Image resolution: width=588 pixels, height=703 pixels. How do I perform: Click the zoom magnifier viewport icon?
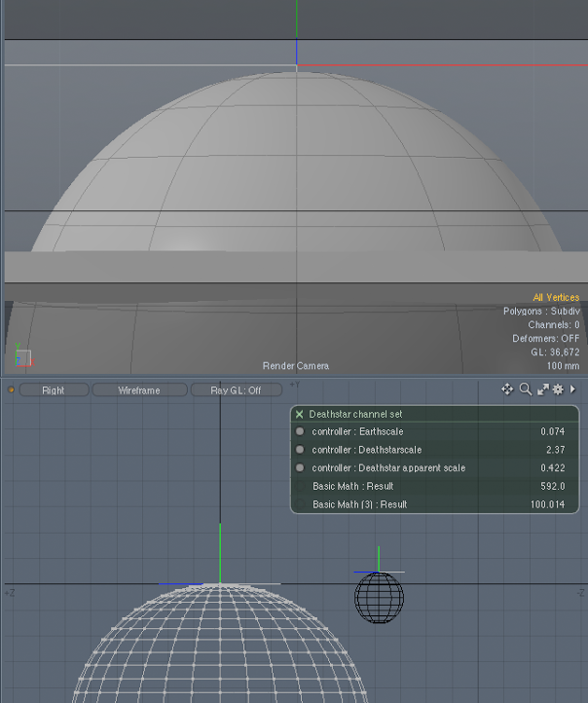click(x=526, y=389)
